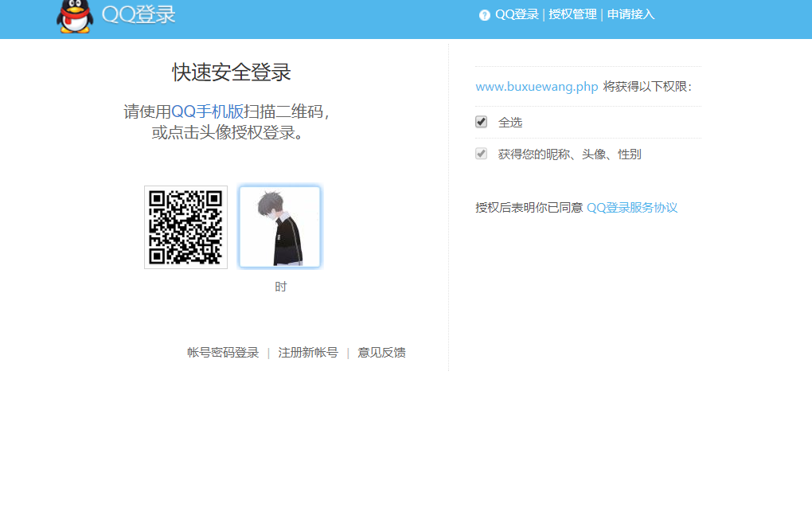Click the QQ登录 title text in the header
812x508 pixels.
[139, 14]
